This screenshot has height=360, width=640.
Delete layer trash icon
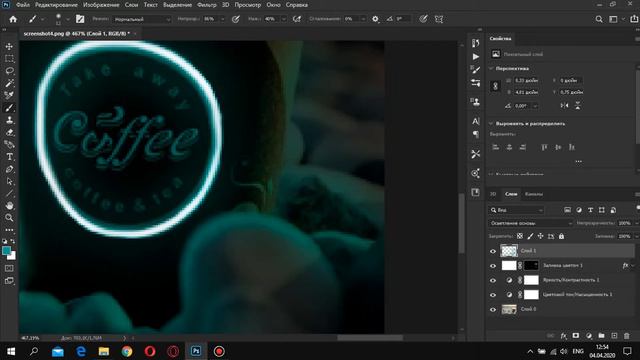pyautogui.click(x=627, y=336)
